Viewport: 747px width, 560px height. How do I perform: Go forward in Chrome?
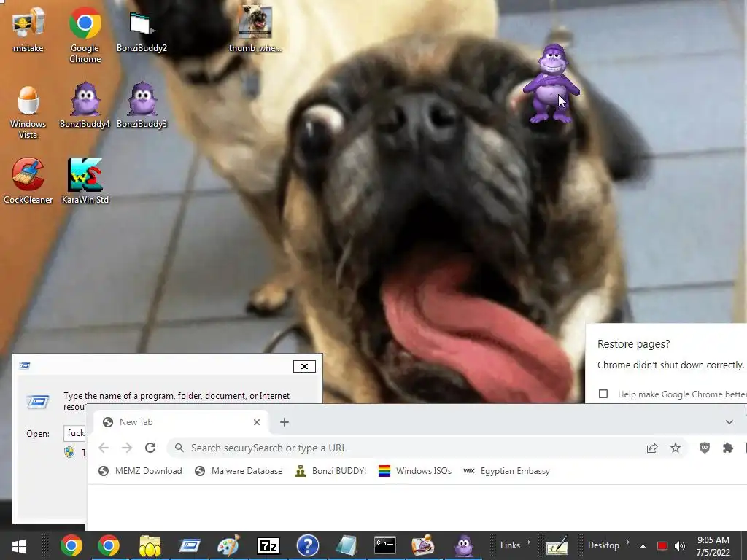[127, 448]
